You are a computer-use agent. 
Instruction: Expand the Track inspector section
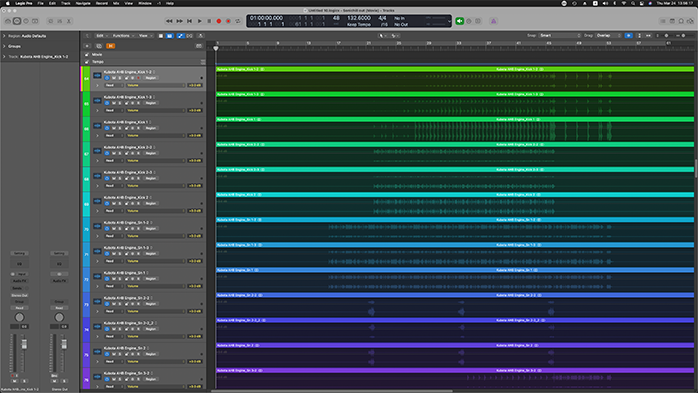tap(4, 57)
